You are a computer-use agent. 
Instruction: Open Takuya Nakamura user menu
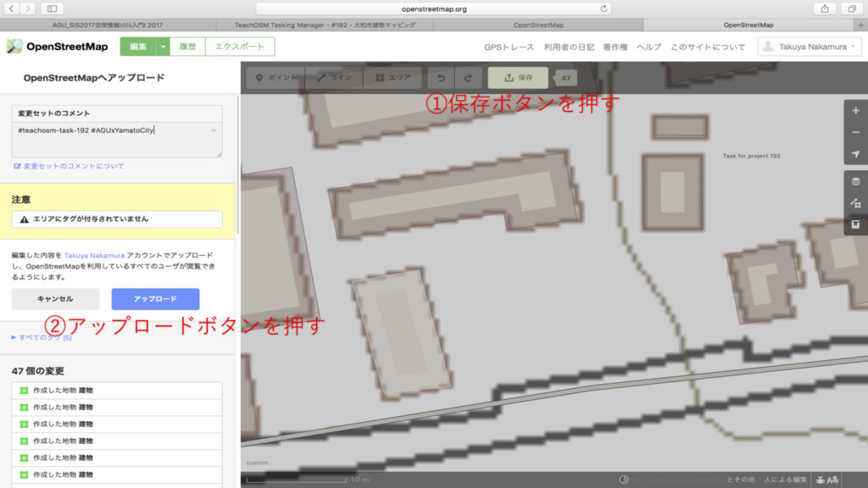[x=810, y=47]
